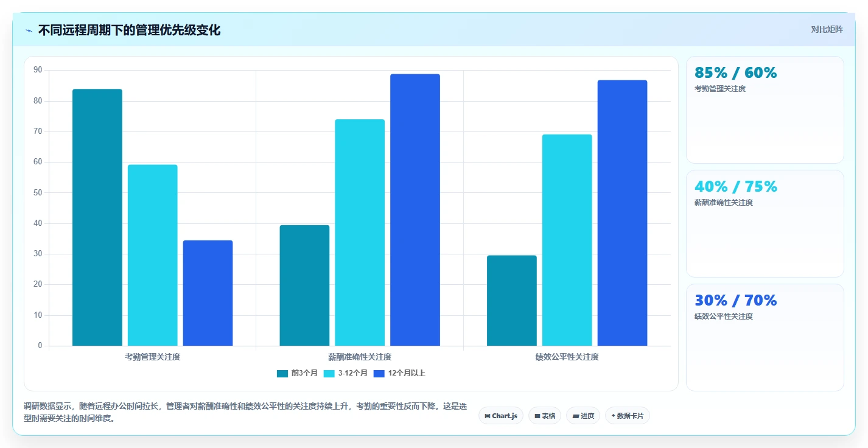This screenshot has height=448, width=868.
Task: Click the 3-12个月 bar for 考勤管理关注度
Action: 153,255
